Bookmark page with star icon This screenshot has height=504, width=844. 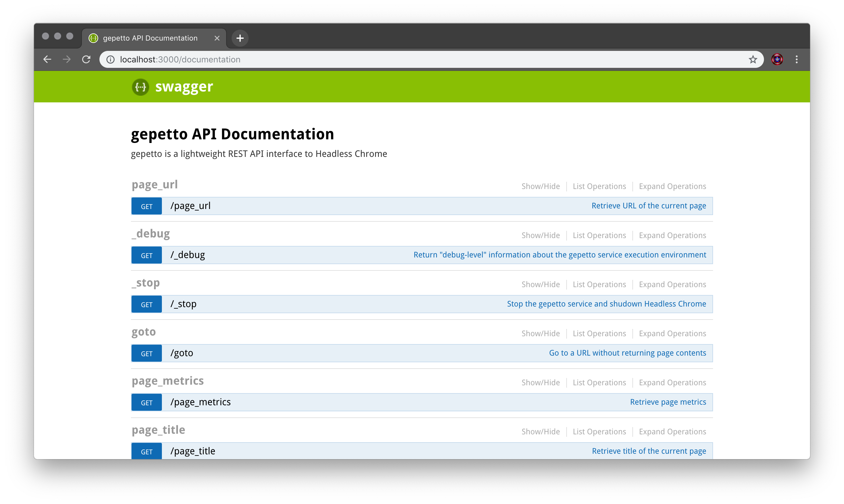point(752,59)
